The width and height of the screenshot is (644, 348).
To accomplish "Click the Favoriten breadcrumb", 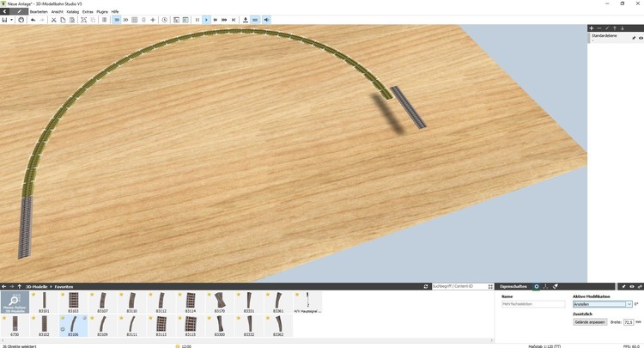I will click(64, 287).
